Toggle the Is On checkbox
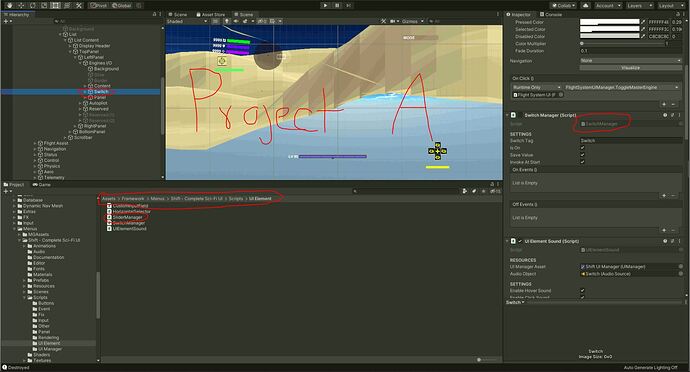Image resolution: width=690 pixels, height=372 pixels. coord(583,148)
